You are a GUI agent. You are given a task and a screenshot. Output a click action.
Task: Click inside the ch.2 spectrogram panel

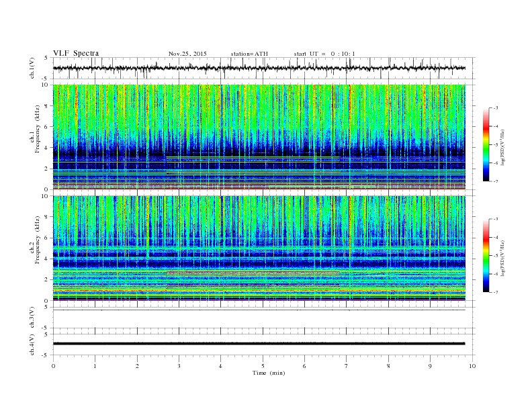259,248
